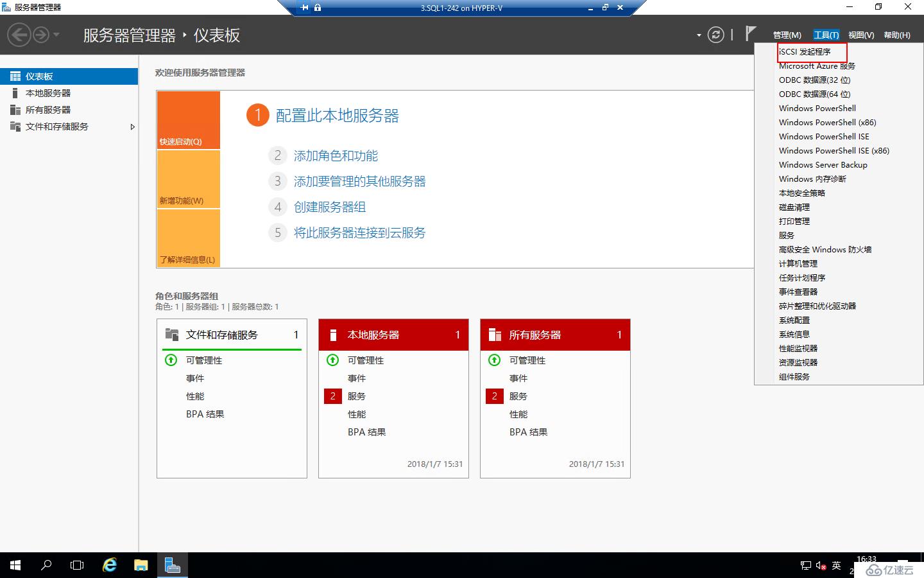The width and height of the screenshot is (924, 578).
Task: Open dropdown arrow left of refresh
Action: [699, 35]
